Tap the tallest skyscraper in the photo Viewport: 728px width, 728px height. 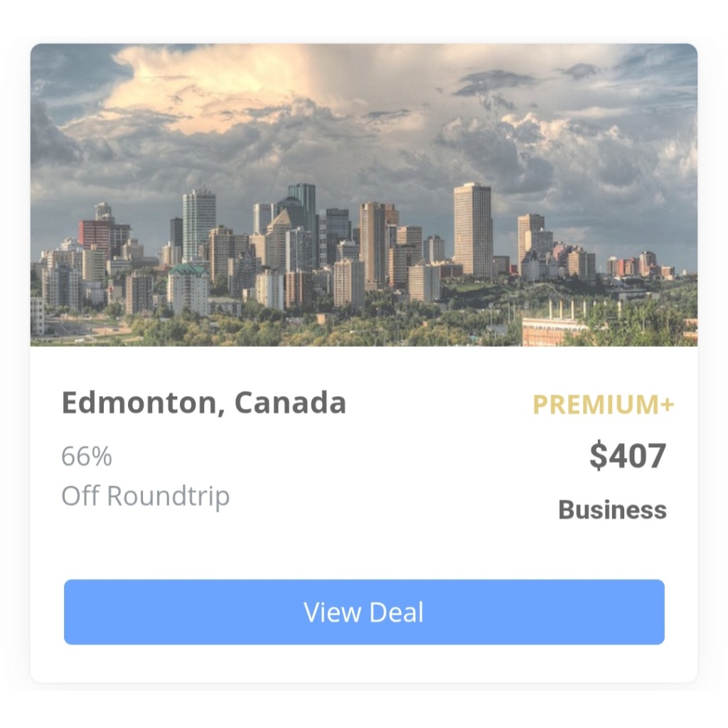(473, 230)
